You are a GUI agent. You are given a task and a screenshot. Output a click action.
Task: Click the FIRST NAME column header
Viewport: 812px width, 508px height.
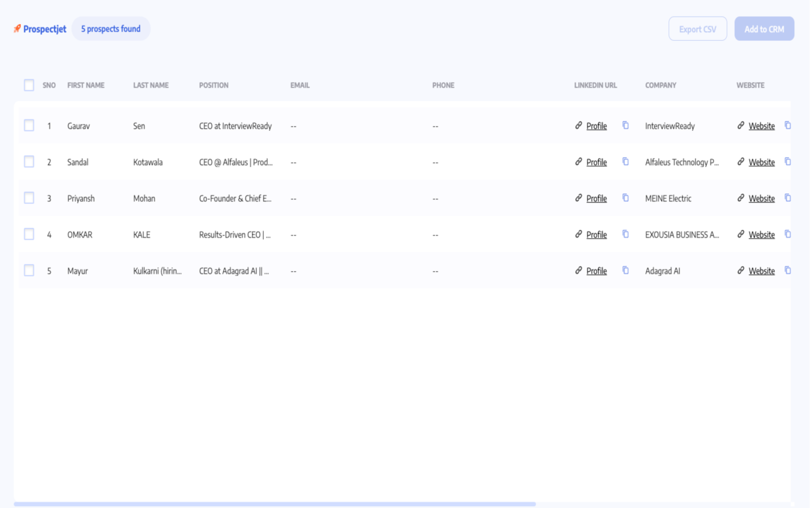[x=86, y=85]
